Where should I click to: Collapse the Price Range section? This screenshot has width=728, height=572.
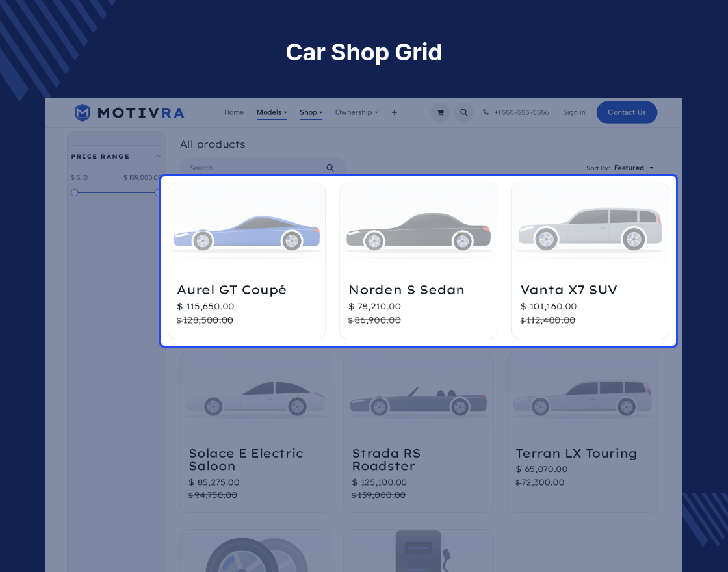158,157
